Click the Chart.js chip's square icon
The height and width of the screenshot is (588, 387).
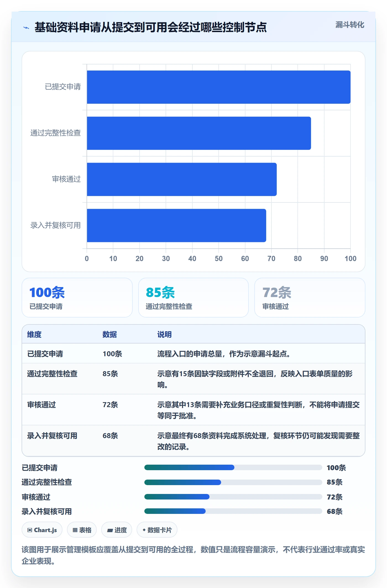click(30, 530)
